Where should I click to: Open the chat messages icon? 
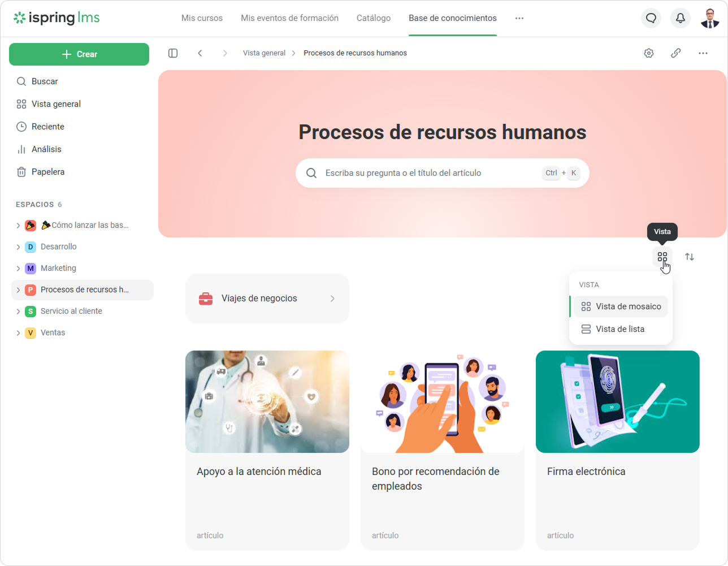pyautogui.click(x=651, y=18)
